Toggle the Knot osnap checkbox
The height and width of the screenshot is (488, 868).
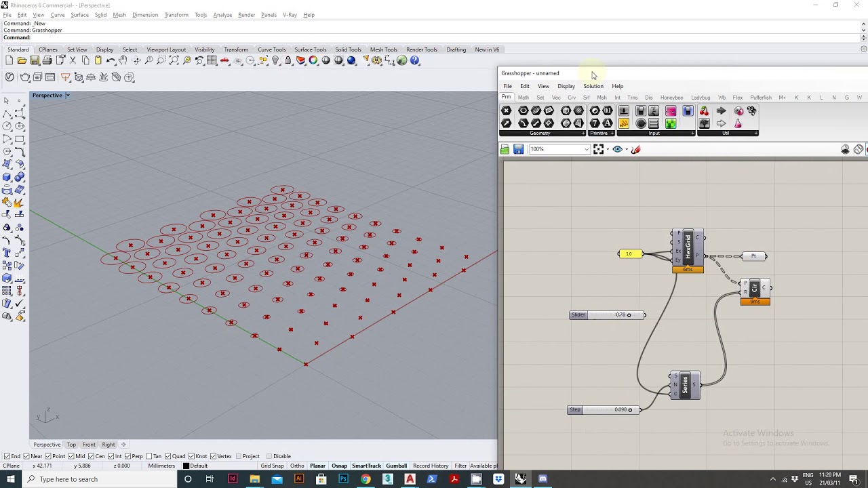191,456
